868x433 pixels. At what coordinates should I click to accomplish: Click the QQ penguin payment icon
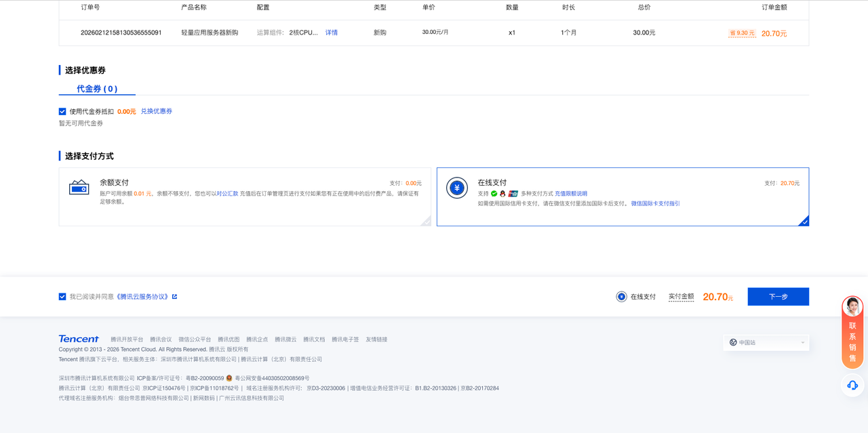(x=503, y=194)
